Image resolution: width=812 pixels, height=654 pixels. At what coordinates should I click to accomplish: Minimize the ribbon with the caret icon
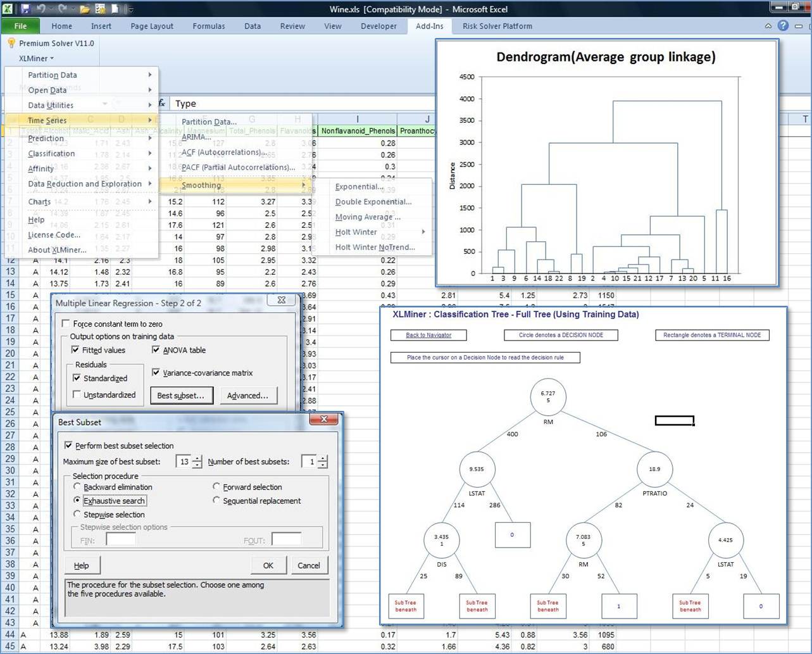coord(768,26)
